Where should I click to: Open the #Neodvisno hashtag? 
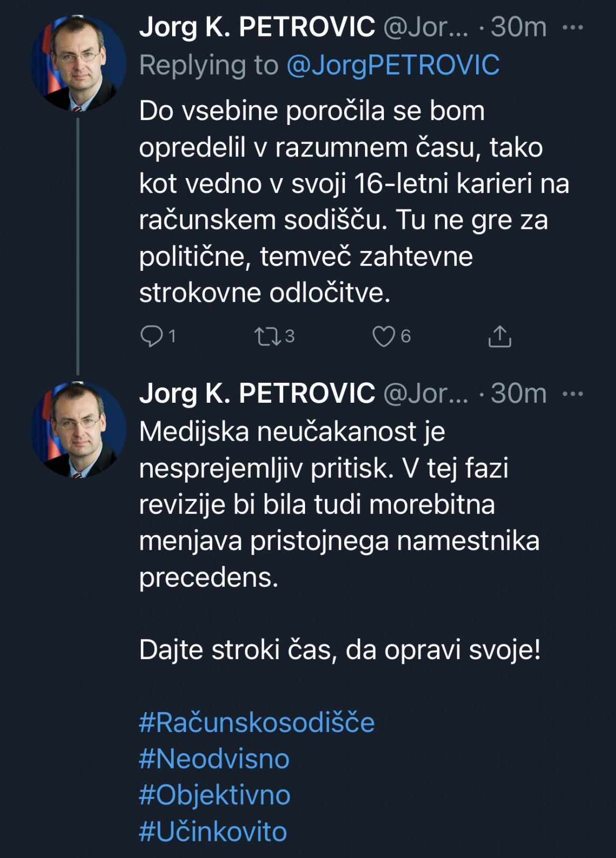click(x=214, y=759)
